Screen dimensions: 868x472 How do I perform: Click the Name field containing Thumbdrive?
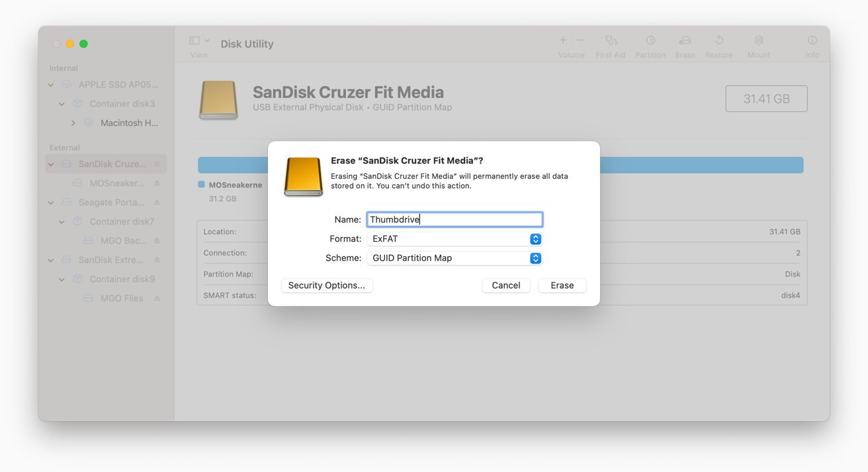coord(455,219)
